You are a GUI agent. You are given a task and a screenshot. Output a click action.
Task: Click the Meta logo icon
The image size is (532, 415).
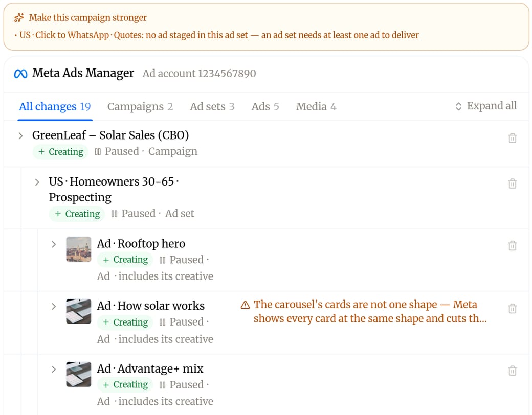(20, 73)
